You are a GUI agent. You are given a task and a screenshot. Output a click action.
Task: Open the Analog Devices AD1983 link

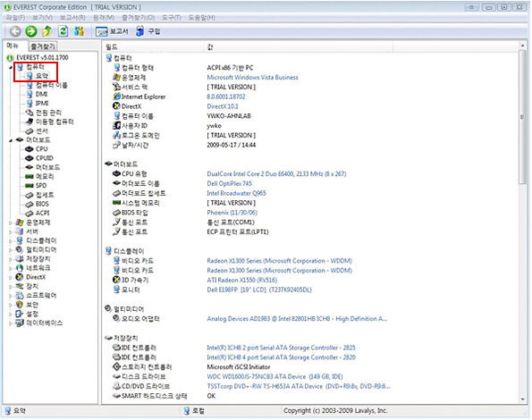pyautogui.click(x=297, y=319)
